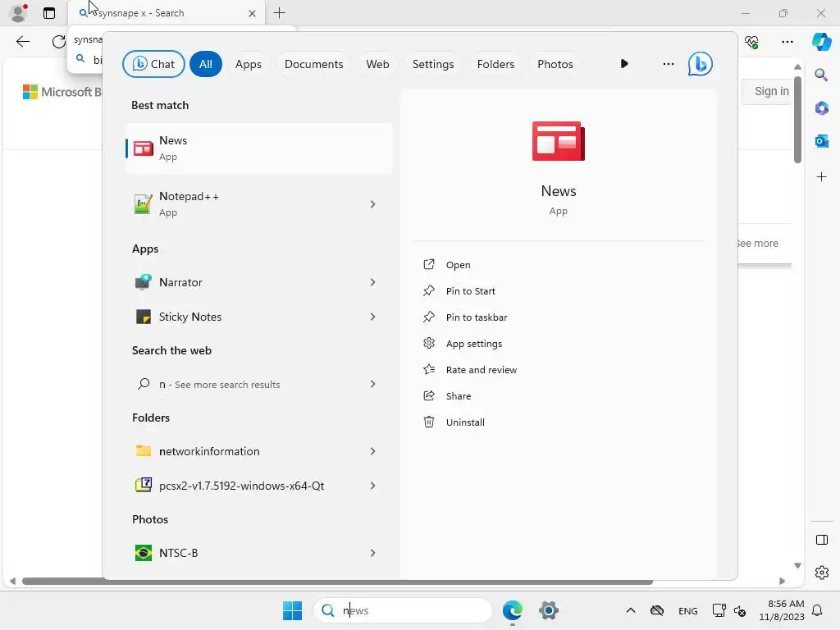Click Open for News app
Image resolution: width=840 pixels, height=630 pixels.
click(458, 265)
